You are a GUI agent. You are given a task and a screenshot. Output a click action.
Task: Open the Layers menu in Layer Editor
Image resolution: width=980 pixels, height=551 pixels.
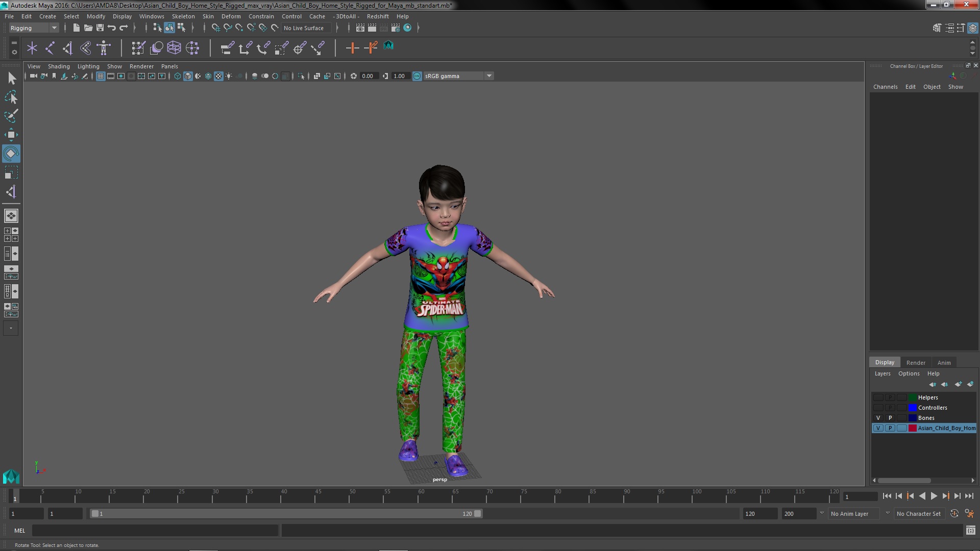point(882,373)
